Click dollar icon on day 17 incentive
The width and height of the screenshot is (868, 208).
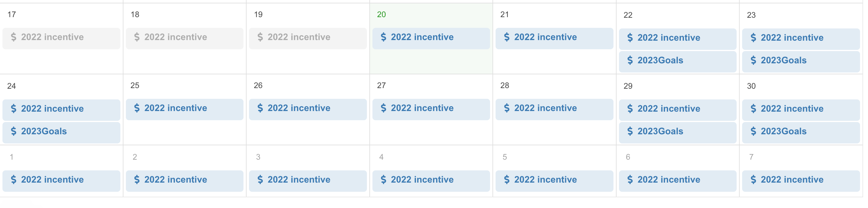[x=13, y=37]
